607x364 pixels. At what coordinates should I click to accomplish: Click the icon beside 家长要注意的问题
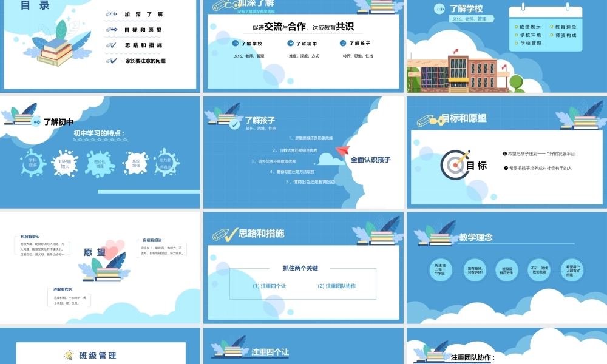point(112,61)
